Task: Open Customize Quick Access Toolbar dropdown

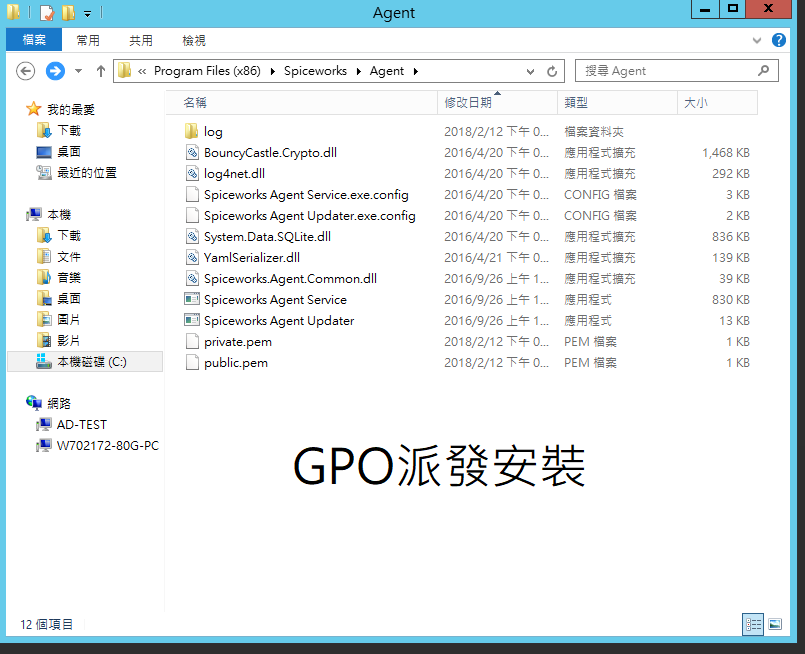Action: (87, 13)
